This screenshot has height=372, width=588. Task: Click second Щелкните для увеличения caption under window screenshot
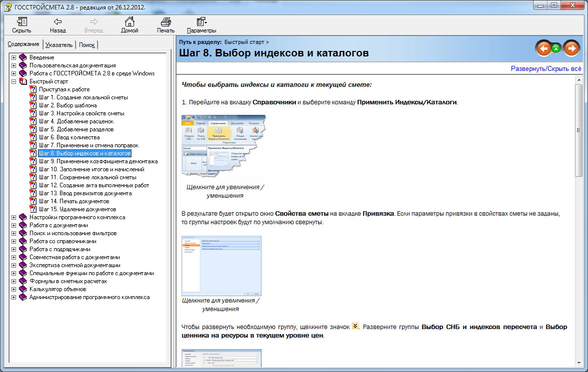(x=220, y=305)
